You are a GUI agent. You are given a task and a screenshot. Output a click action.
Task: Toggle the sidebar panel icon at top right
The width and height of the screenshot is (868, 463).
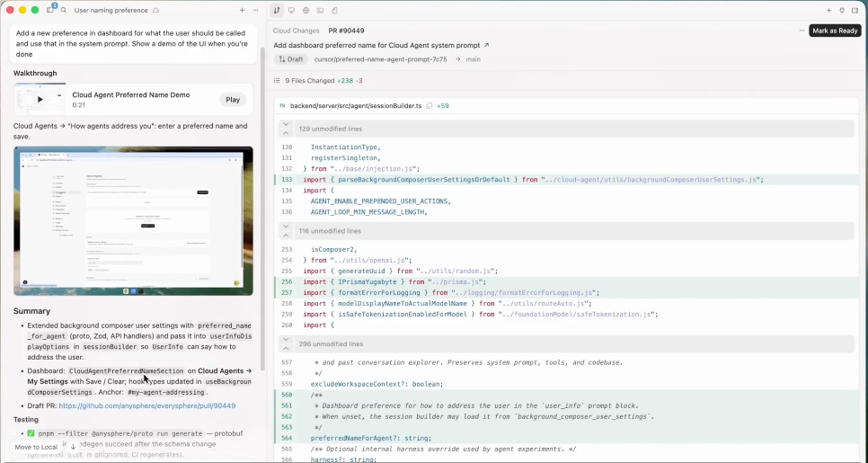pyautogui.click(x=855, y=11)
